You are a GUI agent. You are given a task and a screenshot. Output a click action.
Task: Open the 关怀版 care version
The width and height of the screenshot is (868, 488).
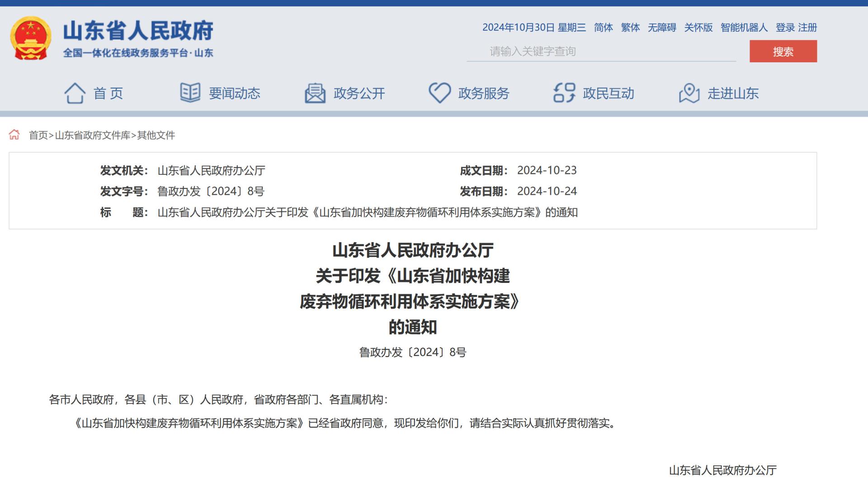698,28
